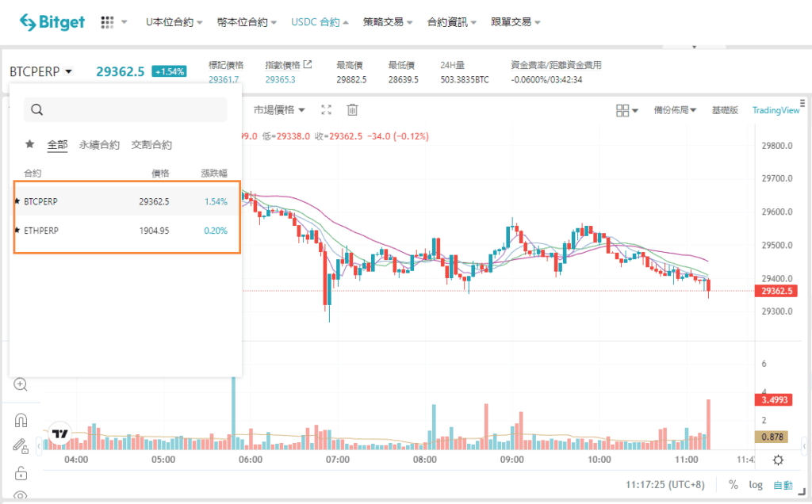Toggle the magnet mode icon

[21, 420]
